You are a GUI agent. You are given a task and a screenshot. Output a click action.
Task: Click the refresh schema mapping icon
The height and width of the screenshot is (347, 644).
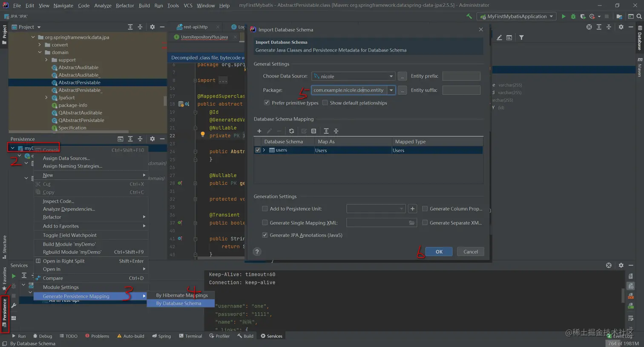click(291, 131)
